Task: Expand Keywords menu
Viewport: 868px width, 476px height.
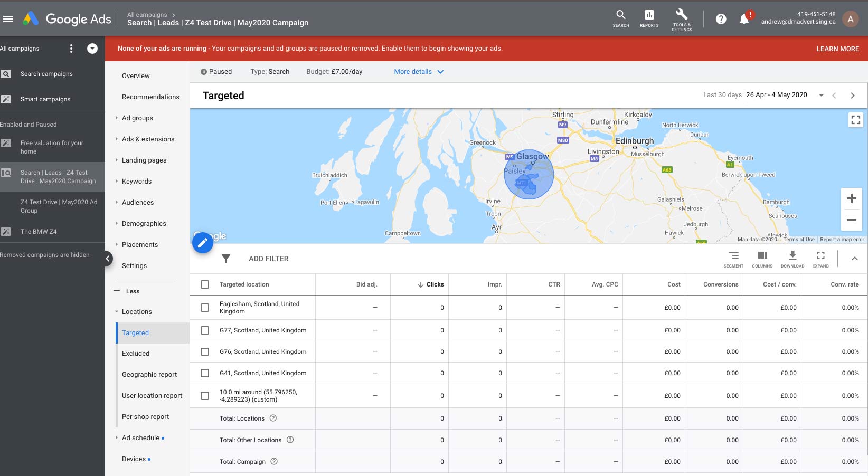Action: click(137, 182)
